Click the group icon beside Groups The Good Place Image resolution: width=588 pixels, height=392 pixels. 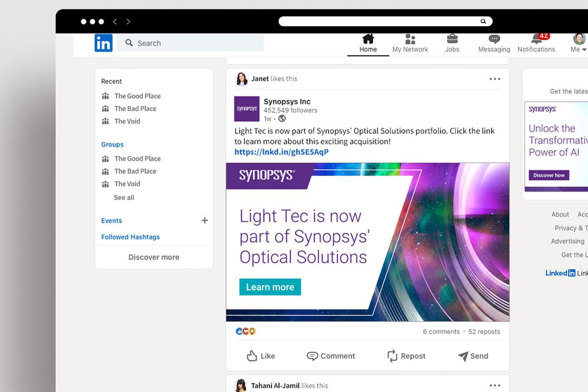pos(105,158)
